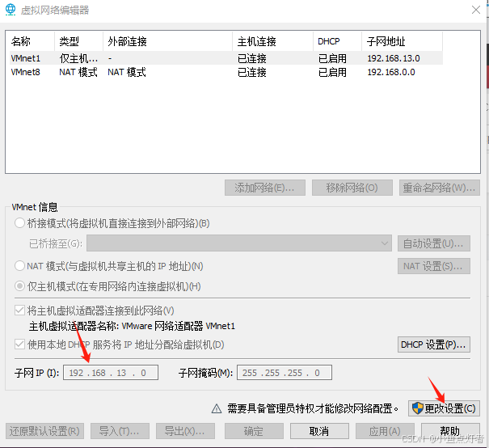
Task: Click host adapter name VMware 网络适配器 VMnet1
Action: point(178,326)
